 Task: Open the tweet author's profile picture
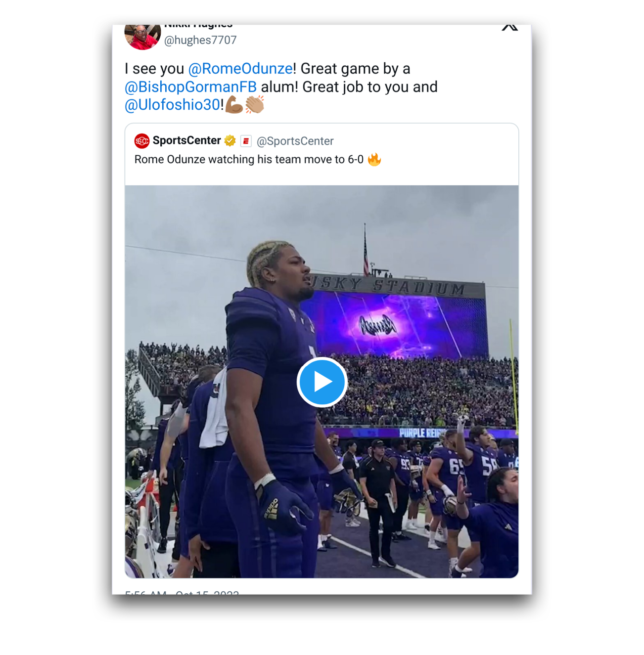coord(142,36)
